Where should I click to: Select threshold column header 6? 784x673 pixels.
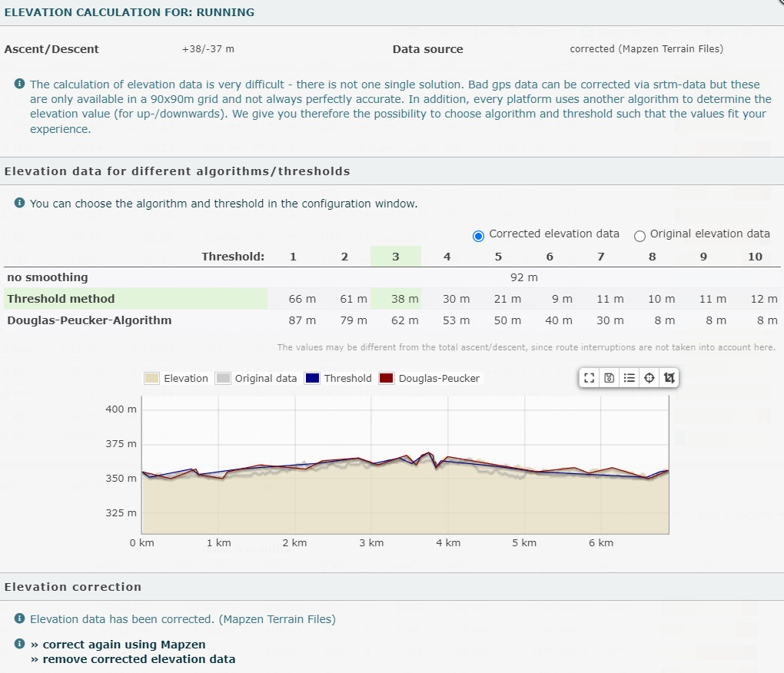click(550, 257)
